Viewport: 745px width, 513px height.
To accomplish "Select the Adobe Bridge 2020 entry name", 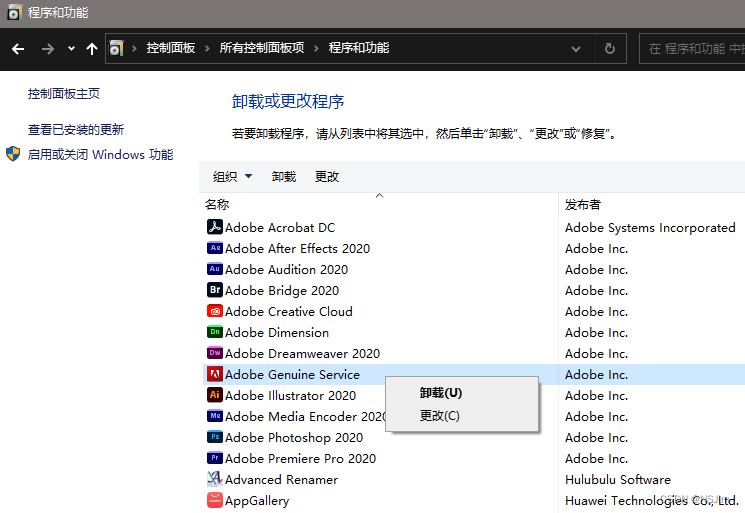I will (282, 290).
